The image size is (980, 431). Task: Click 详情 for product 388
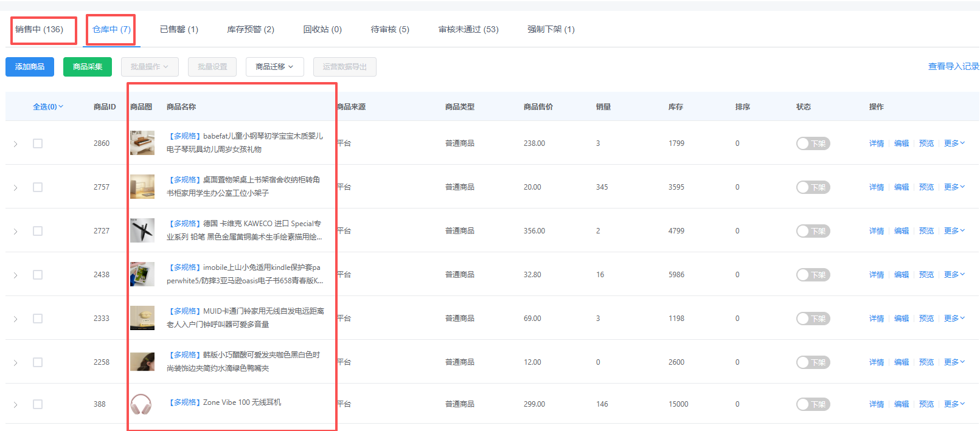[876, 404]
